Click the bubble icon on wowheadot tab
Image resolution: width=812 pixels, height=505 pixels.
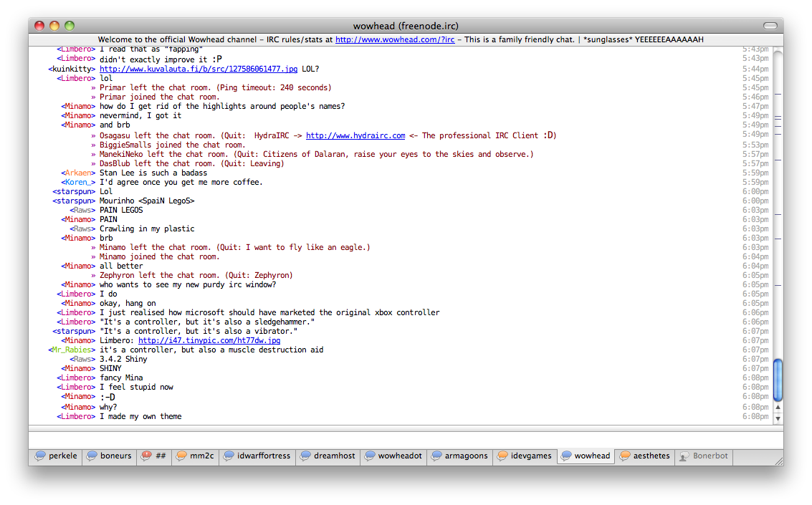click(370, 456)
